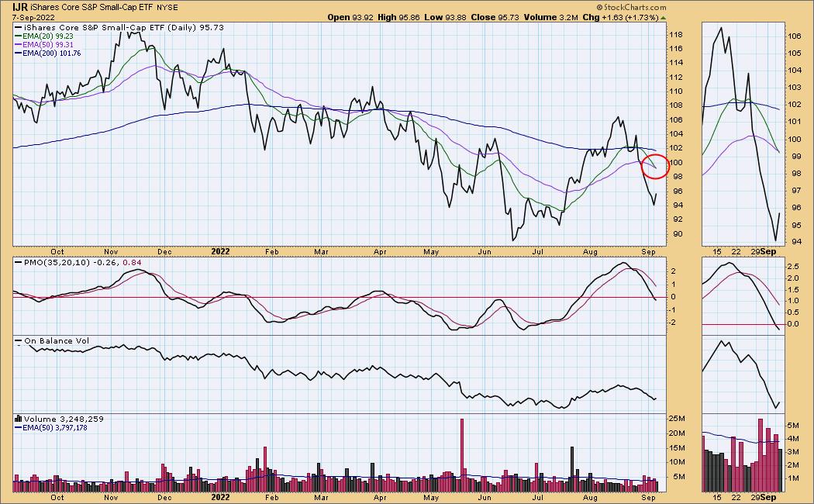
Task: Click the Volume 3.2M header value
Action: [x=550, y=17]
